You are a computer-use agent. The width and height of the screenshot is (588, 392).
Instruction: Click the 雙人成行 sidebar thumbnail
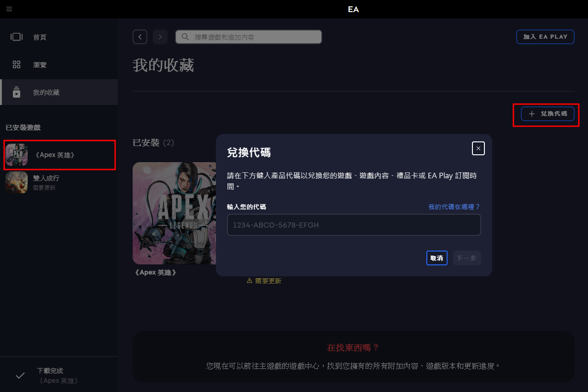tap(17, 182)
